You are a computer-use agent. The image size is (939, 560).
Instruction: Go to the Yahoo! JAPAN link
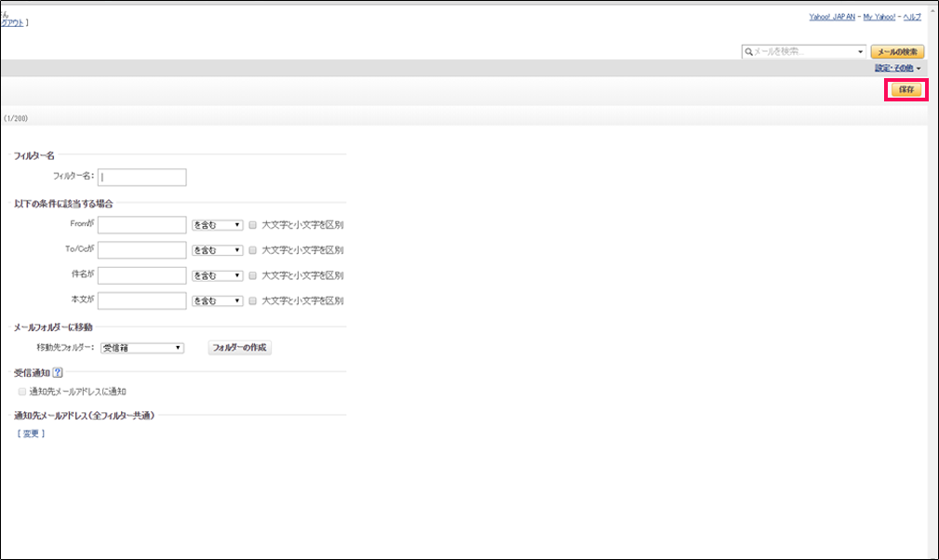point(832,18)
